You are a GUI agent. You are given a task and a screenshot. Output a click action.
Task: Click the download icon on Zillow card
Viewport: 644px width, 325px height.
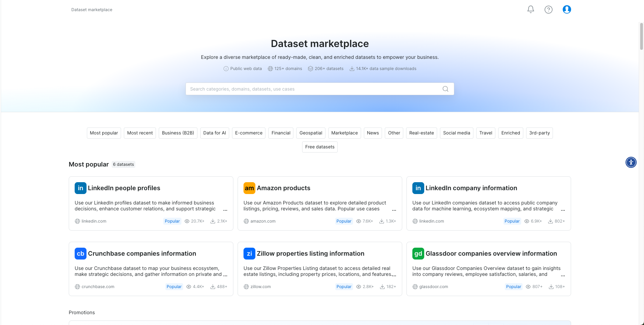382,287
